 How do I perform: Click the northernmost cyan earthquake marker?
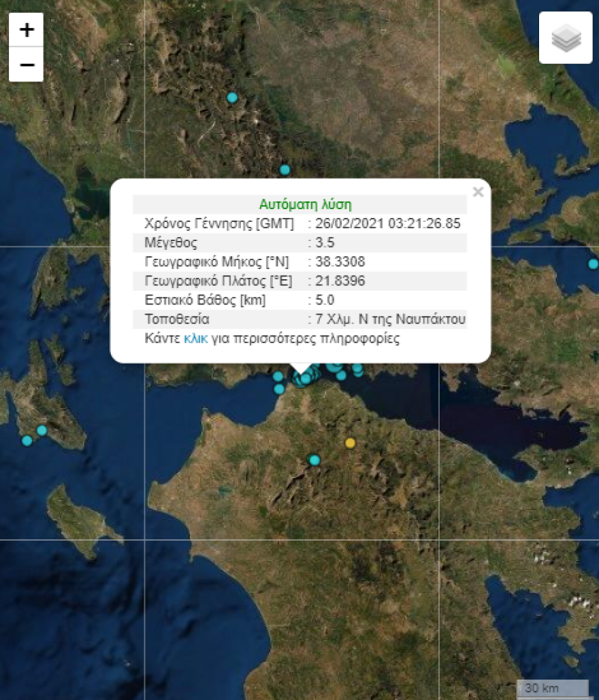pyautogui.click(x=232, y=98)
